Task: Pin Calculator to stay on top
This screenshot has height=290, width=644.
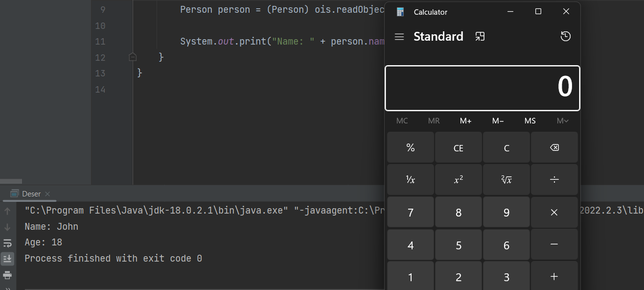Action: pyautogui.click(x=480, y=36)
